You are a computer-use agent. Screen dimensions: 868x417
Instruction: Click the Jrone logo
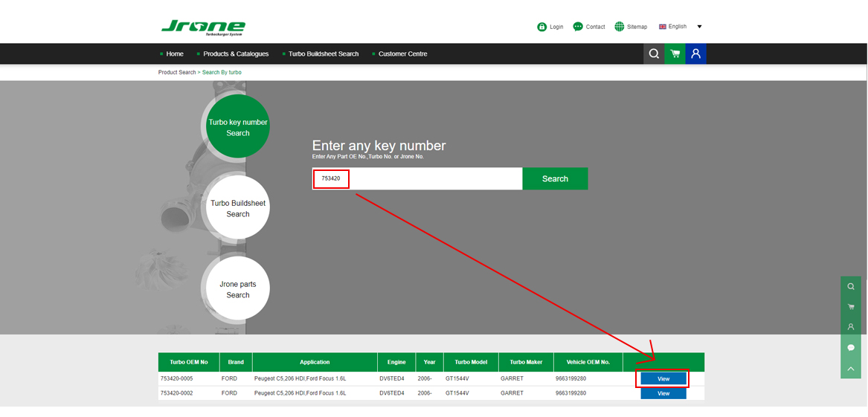[203, 28]
